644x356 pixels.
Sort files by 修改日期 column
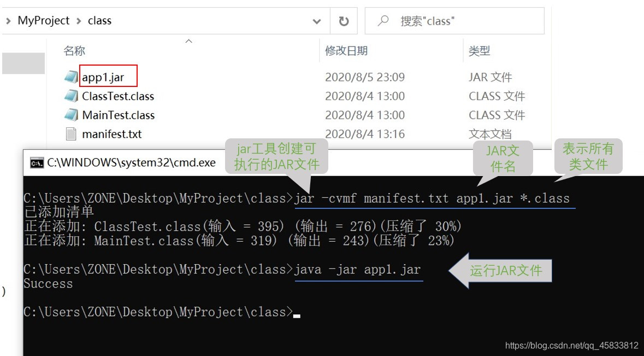click(346, 50)
